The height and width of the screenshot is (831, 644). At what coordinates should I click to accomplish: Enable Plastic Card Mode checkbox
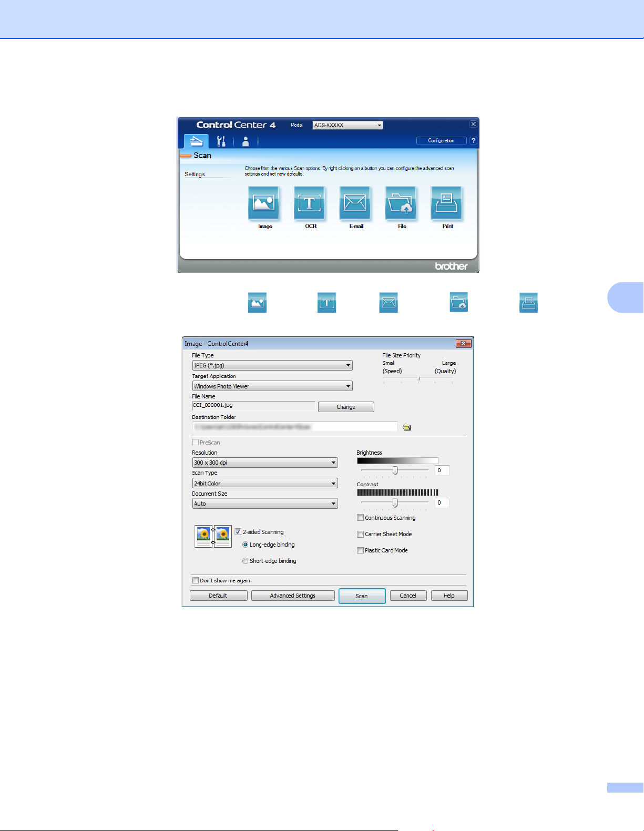tap(361, 550)
